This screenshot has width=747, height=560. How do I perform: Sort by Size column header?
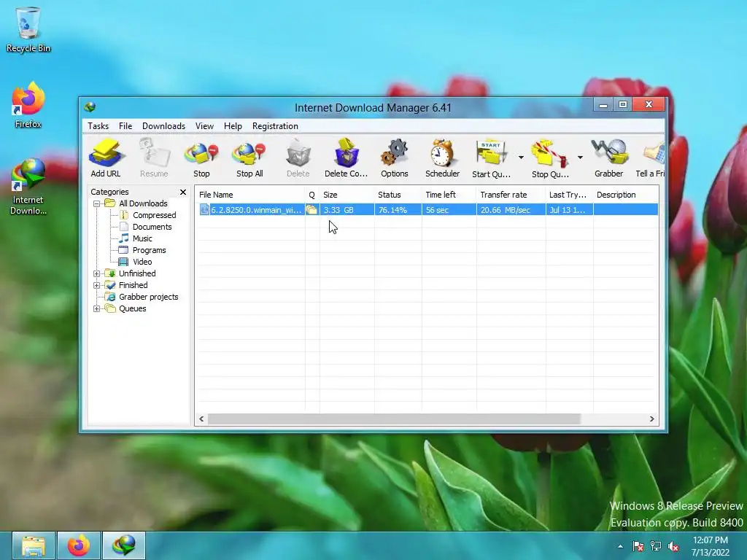pyautogui.click(x=347, y=195)
